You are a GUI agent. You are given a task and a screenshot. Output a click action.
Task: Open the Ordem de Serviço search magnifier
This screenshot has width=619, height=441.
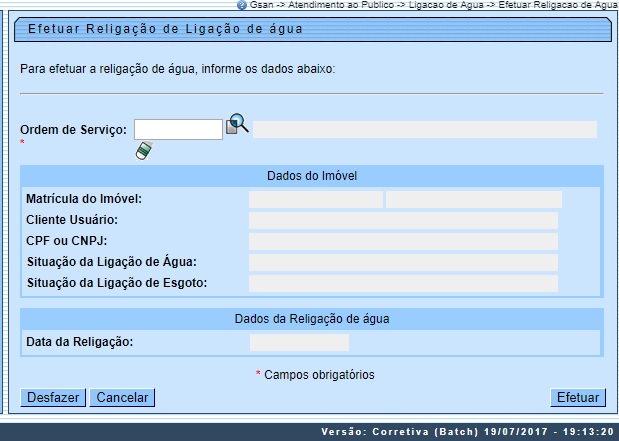pos(237,125)
